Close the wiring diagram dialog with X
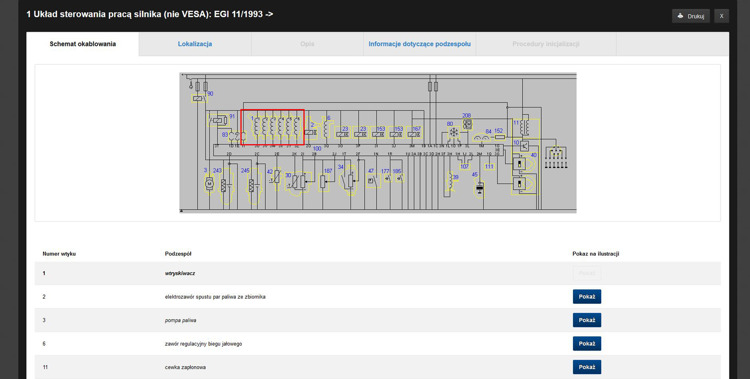Image resolution: width=750 pixels, height=379 pixels. tap(721, 16)
